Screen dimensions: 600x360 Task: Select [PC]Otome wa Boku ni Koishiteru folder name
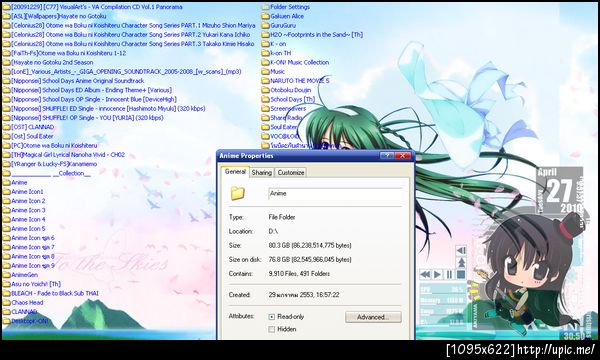[54, 145]
